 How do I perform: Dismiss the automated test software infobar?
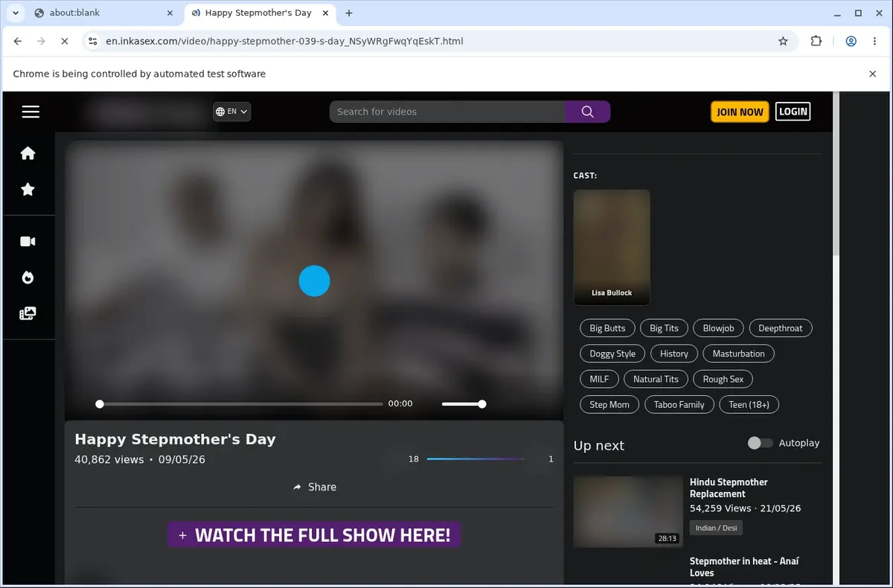tap(873, 74)
